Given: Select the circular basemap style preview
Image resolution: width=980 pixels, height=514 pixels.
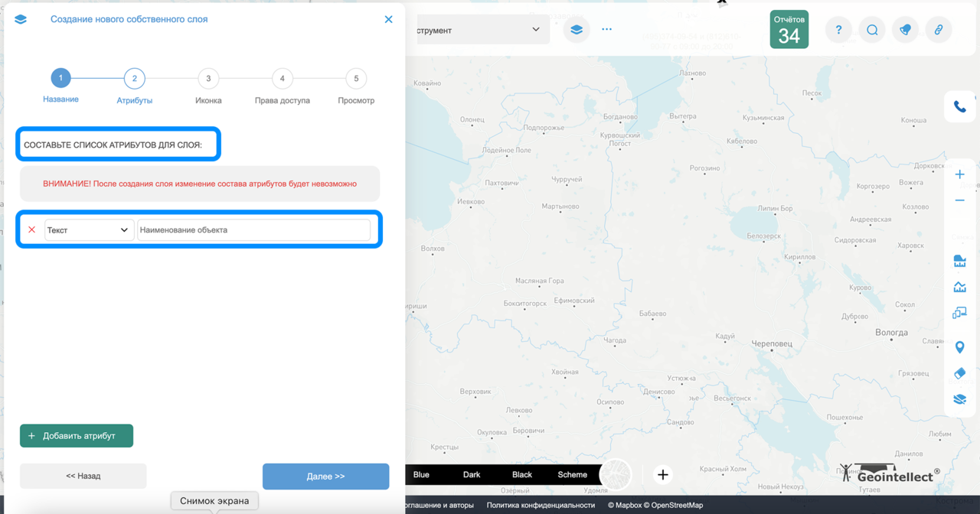Looking at the screenshot, I should (614, 474).
